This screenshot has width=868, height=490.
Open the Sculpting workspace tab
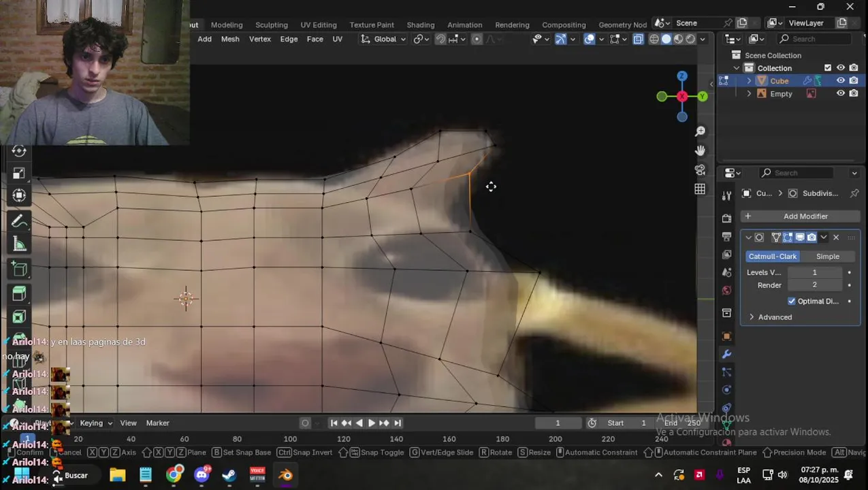(272, 24)
